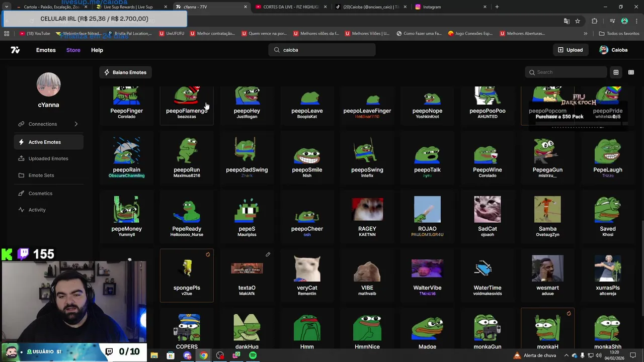The image size is (644, 362).
Task: Open Spotify from the taskbar
Action: click(253, 356)
